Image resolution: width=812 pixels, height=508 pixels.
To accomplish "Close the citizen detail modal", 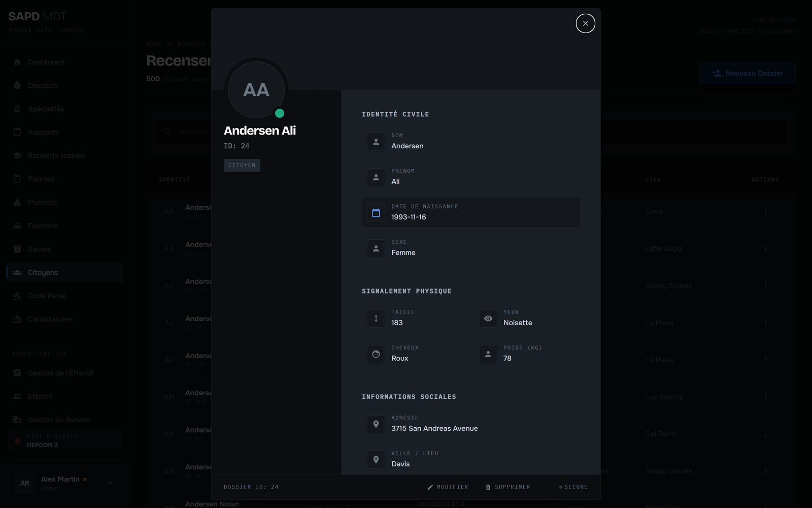I will point(585,23).
